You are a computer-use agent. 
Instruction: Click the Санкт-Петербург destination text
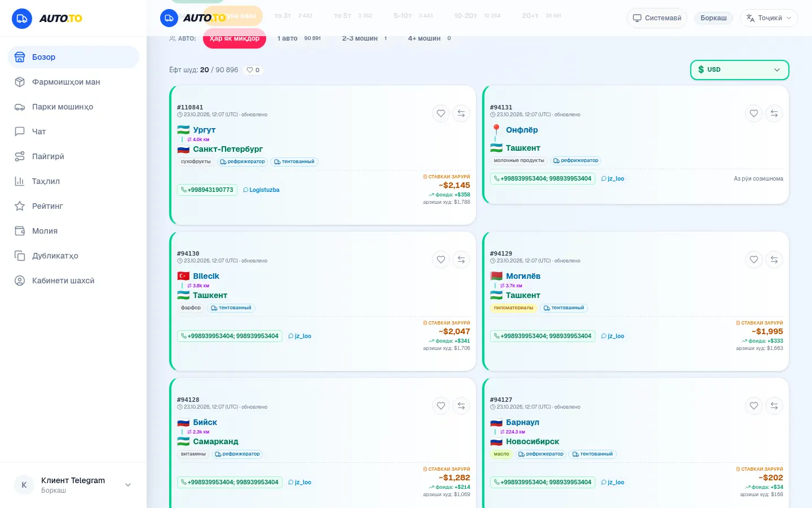(228, 149)
